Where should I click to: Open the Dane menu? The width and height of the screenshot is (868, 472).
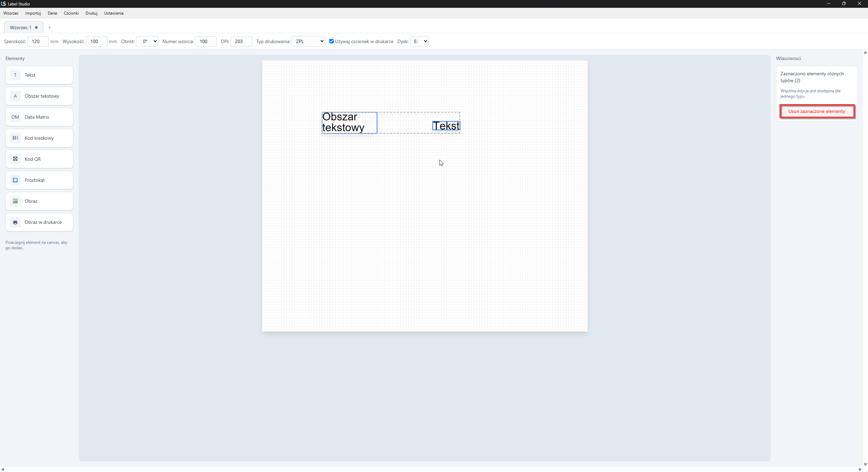52,13
